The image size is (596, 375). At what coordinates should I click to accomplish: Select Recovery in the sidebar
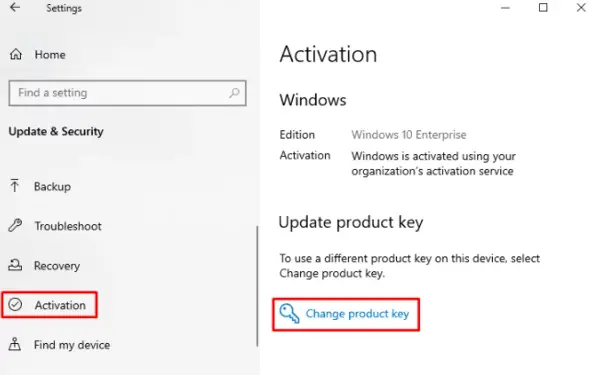(x=57, y=266)
